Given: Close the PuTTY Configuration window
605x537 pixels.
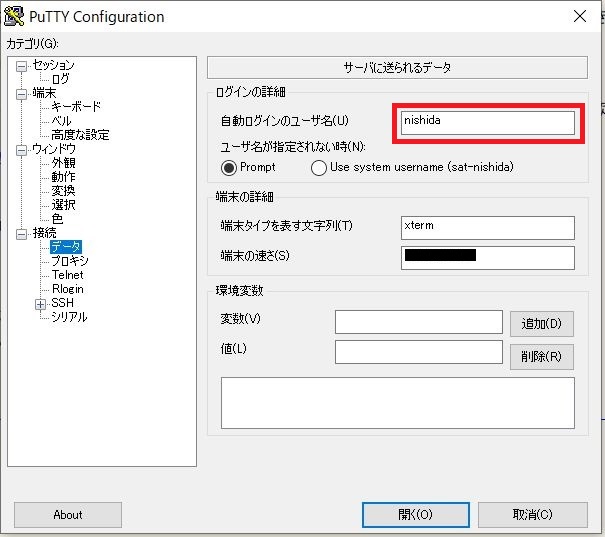Looking at the screenshot, I should pyautogui.click(x=580, y=16).
